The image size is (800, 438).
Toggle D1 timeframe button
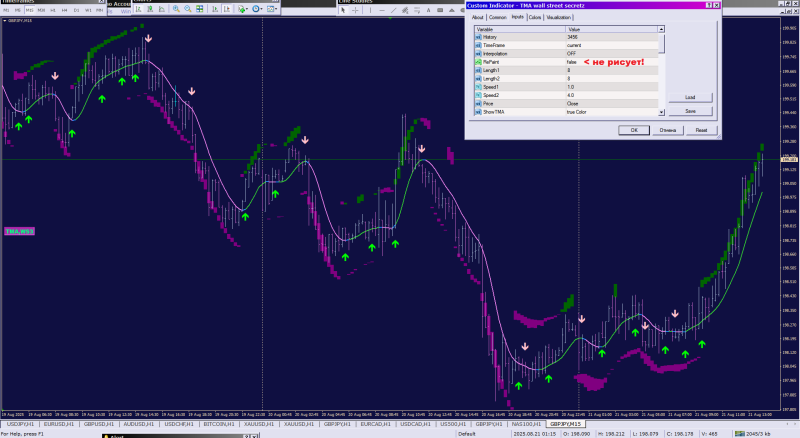tap(77, 10)
